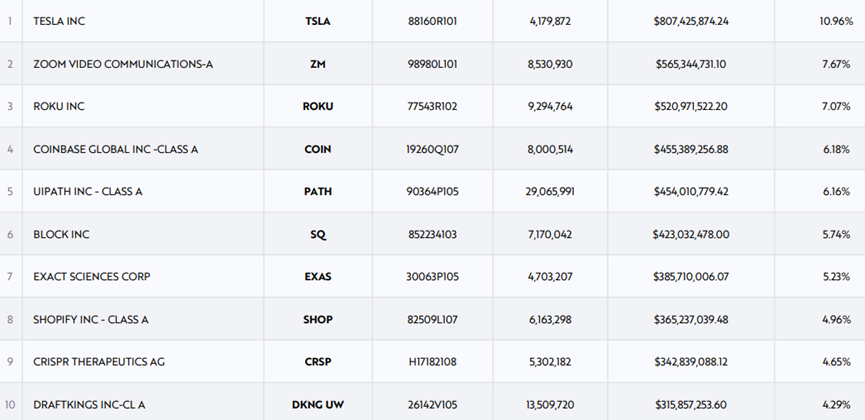
Task: Click the BLOCK INC company name
Action: pos(61,234)
